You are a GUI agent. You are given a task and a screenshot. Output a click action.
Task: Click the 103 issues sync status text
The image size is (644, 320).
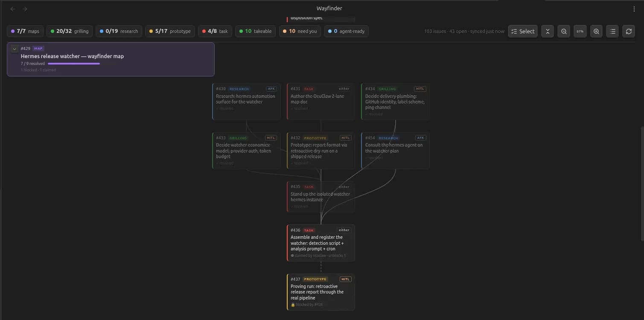(464, 31)
